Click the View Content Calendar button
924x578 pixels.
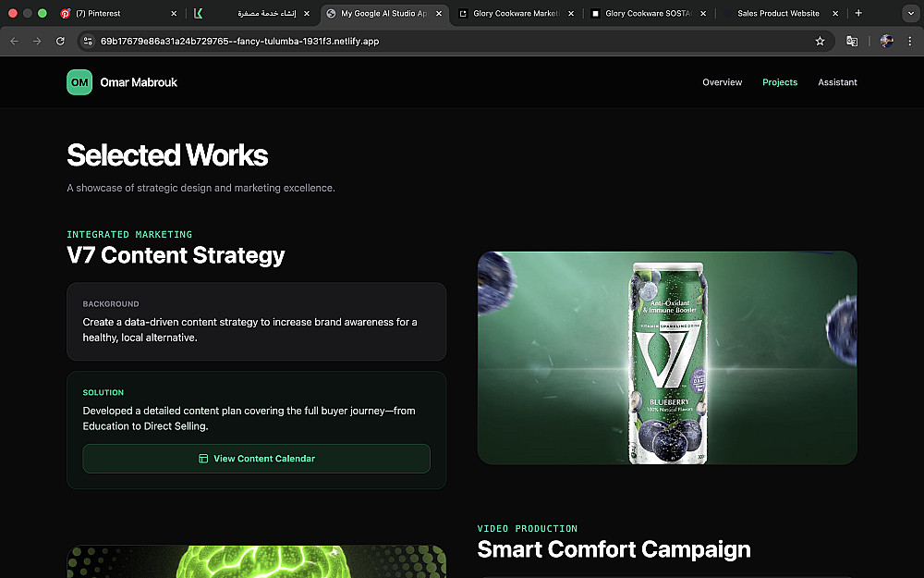point(256,459)
